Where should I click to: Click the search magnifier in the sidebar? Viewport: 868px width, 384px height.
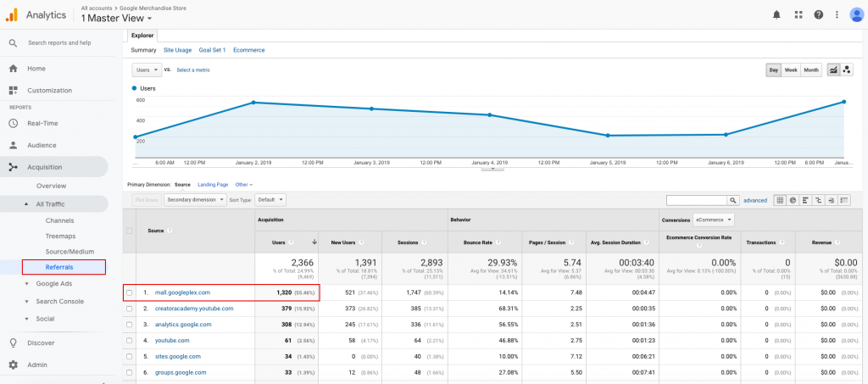click(x=14, y=42)
